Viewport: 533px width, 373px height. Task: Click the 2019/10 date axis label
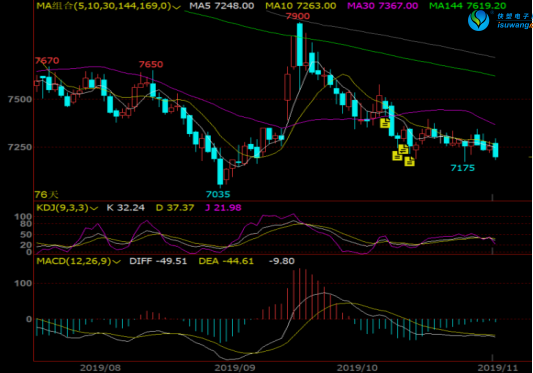[x=357, y=368]
